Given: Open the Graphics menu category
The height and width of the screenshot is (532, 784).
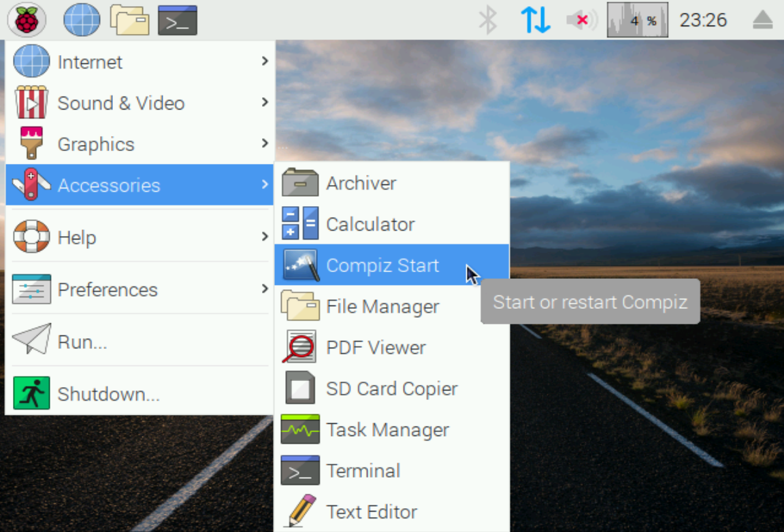Looking at the screenshot, I should point(140,144).
